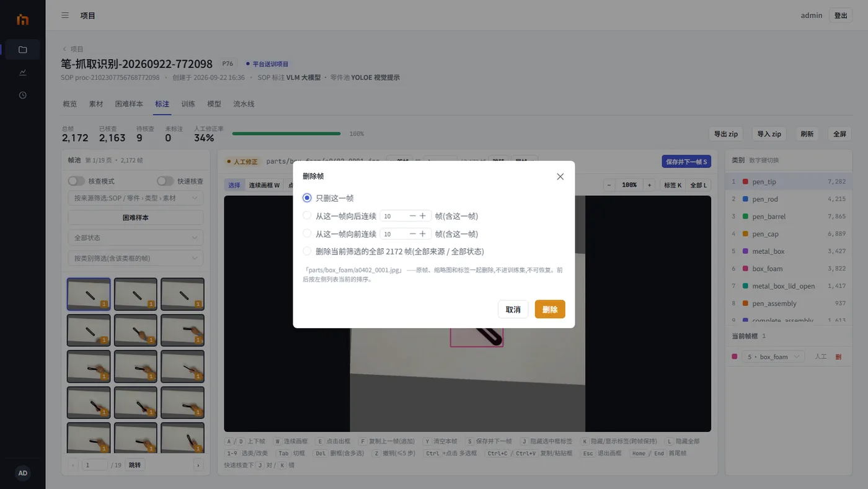Switch to the 训练 tab
868x489 pixels.
point(188,104)
